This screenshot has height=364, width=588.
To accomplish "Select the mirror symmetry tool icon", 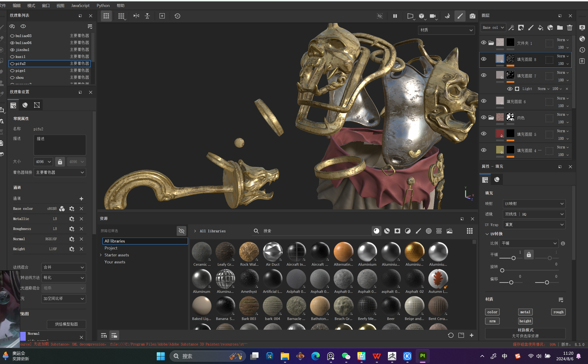I will pyautogui.click(x=136, y=16).
